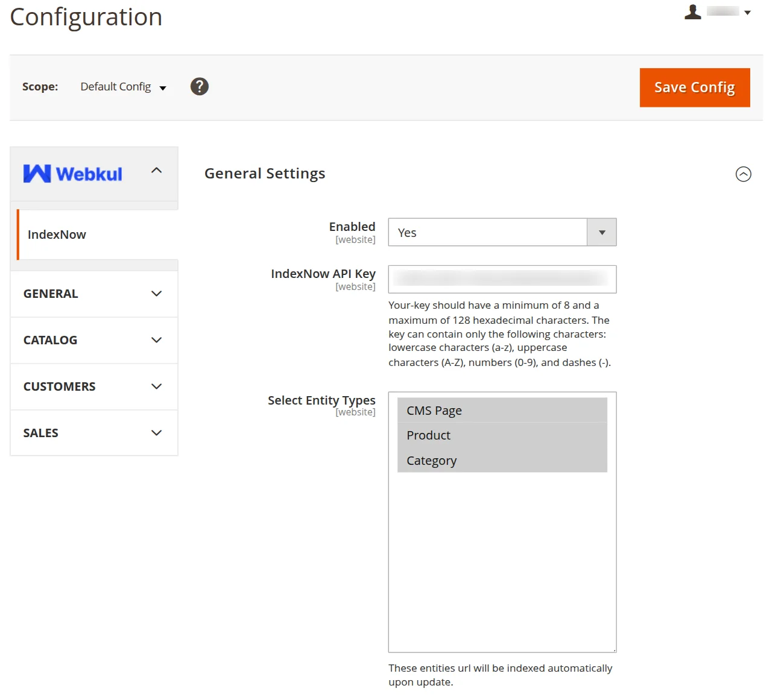Click the Save Config button
The width and height of the screenshot is (784, 697).
tap(695, 87)
